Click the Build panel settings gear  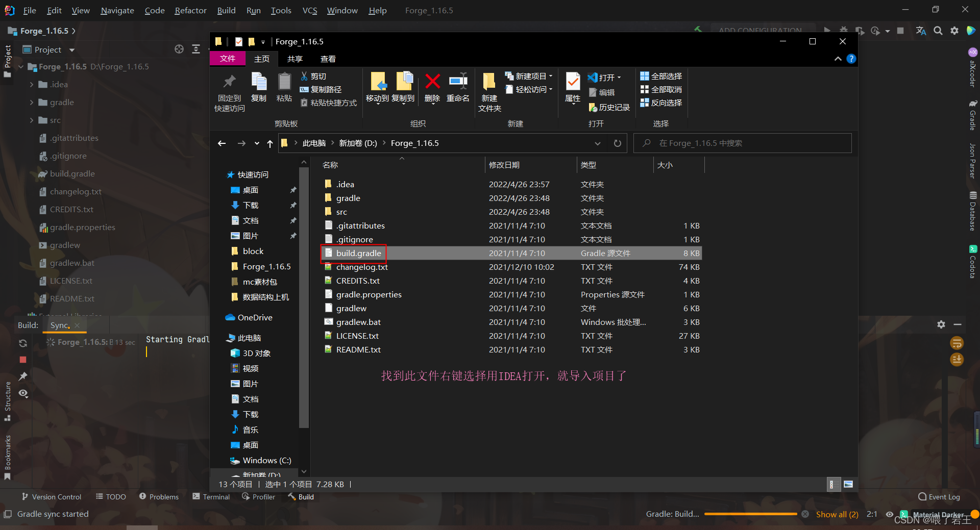click(x=941, y=324)
